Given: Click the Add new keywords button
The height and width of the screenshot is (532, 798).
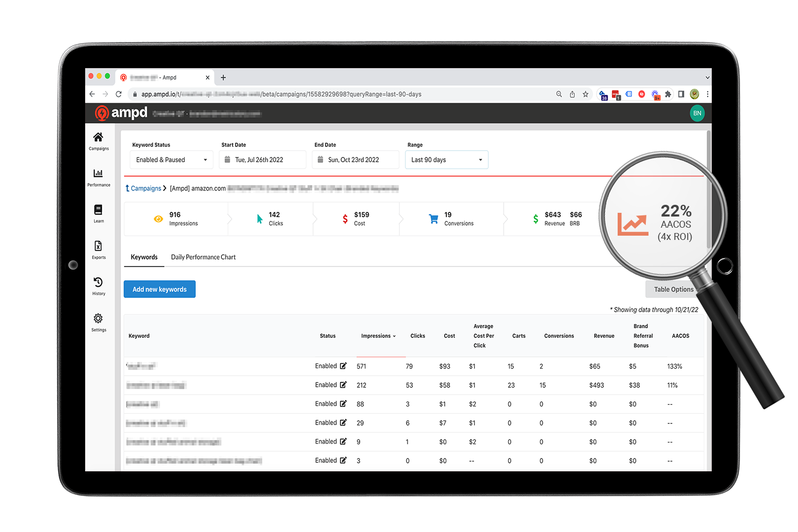Looking at the screenshot, I should [x=160, y=289].
